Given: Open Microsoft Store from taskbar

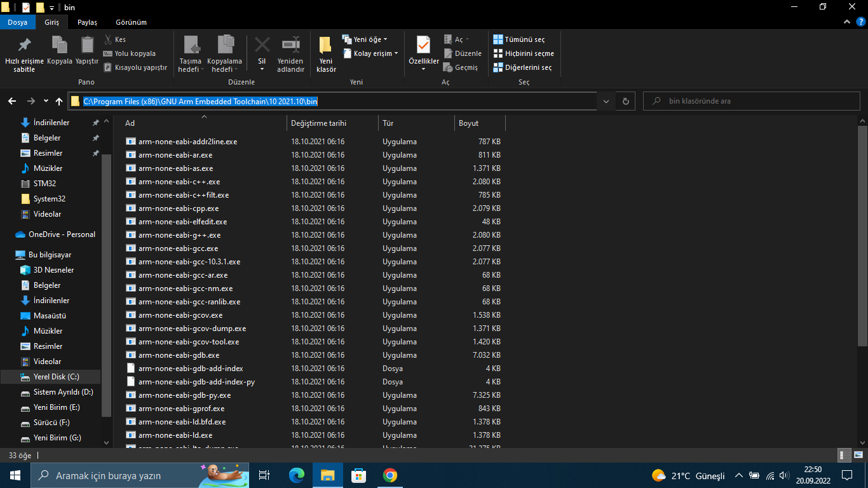Looking at the screenshot, I should click(x=359, y=475).
